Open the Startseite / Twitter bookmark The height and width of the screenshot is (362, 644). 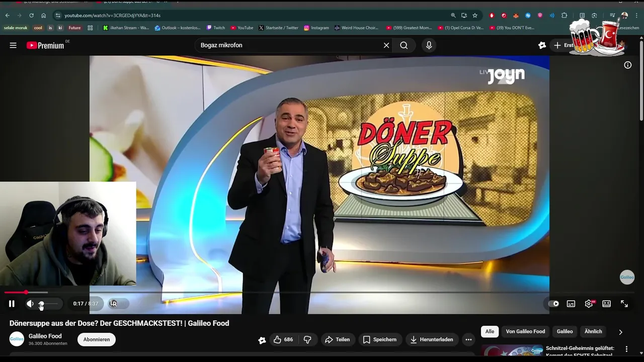click(x=278, y=28)
